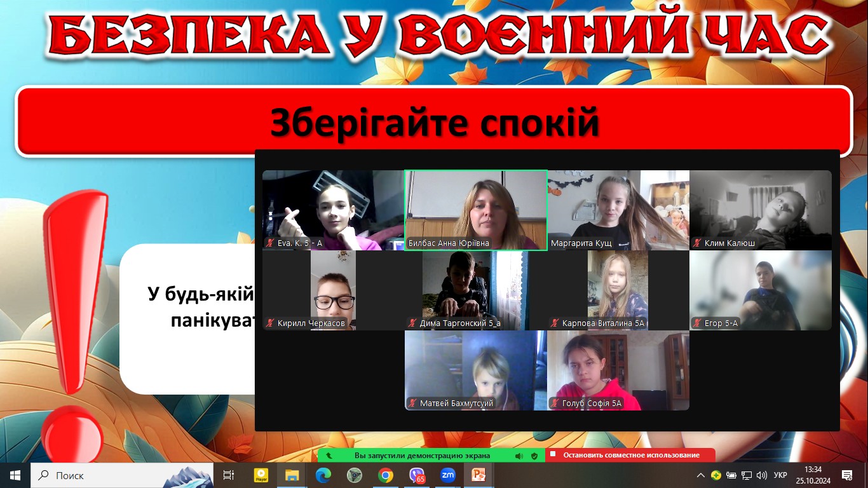Viewport: 868px width, 488px height.
Task: Click the slide heading Зберігайте спокій
Action: [x=435, y=121]
